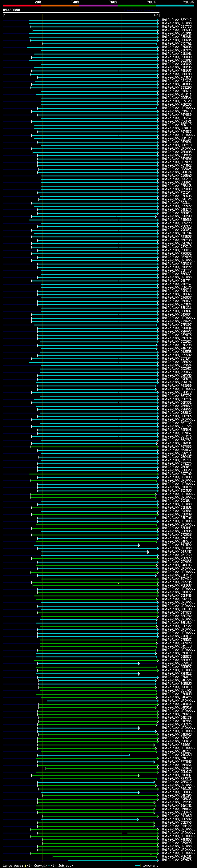This screenshot has width=197, height=868.
Task: Select hit label UniRef100_C1BPR2
Action: [177, 267]
